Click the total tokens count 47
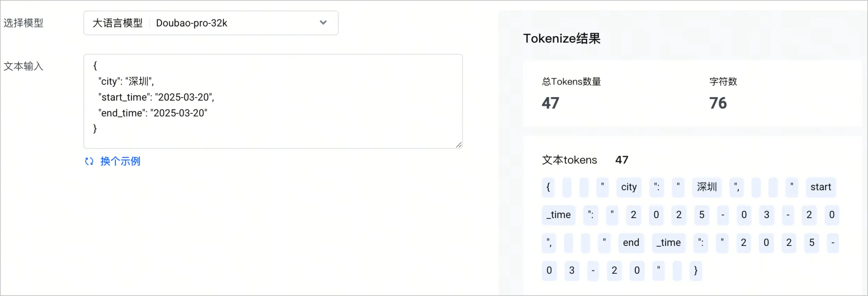 [550, 103]
